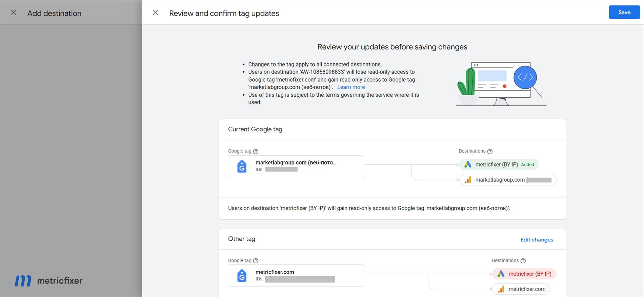Click the metricfixer logo at the bottom left

coord(48,281)
